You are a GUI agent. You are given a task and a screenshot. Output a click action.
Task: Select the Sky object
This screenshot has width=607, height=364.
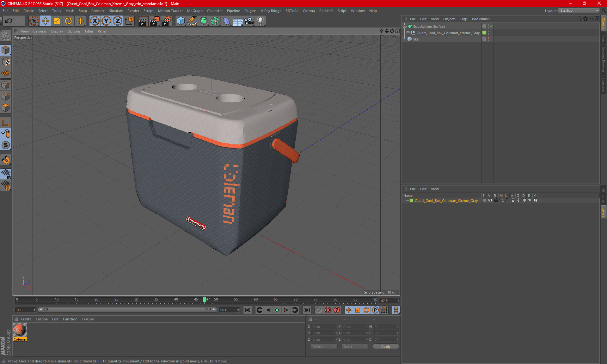click(416, 39)
